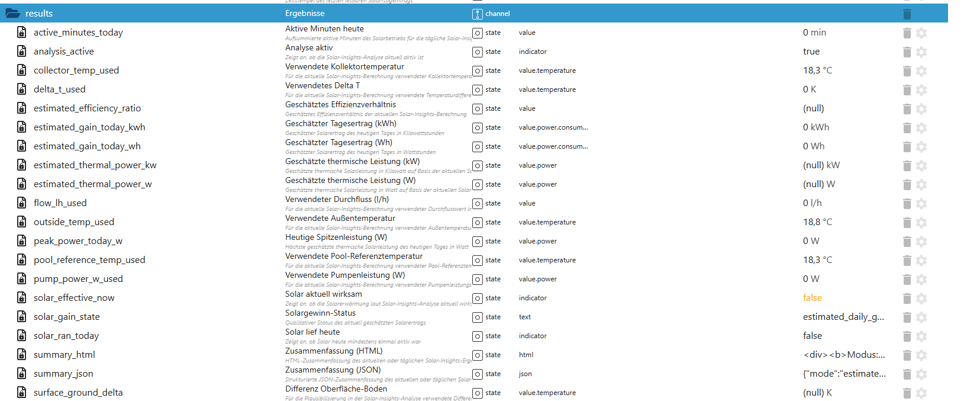The width and height of the screenshot is (980, 401).
Task: Delete estimated_efficiency_ratio state
Action: (907, 109)
